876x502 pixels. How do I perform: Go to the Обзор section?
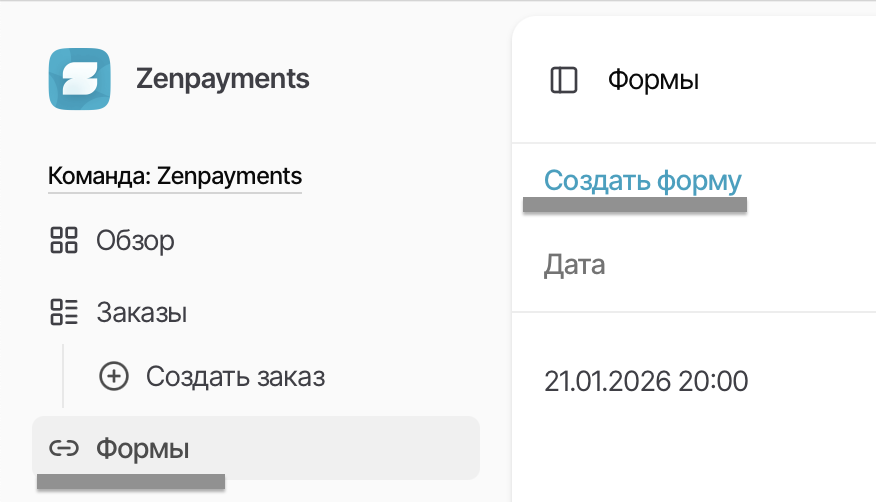click(135, 240)
